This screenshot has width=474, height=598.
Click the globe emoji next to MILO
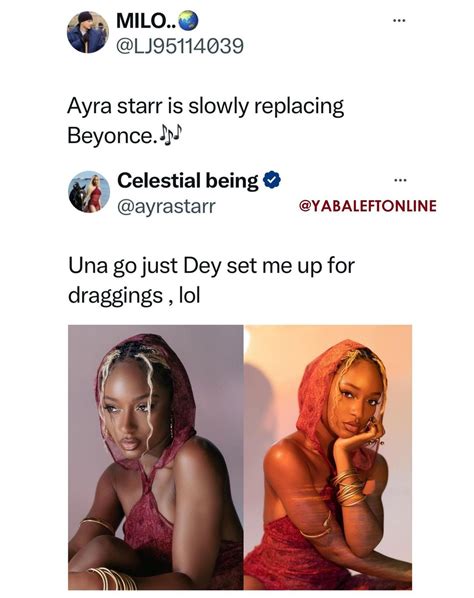click(189, 21)
